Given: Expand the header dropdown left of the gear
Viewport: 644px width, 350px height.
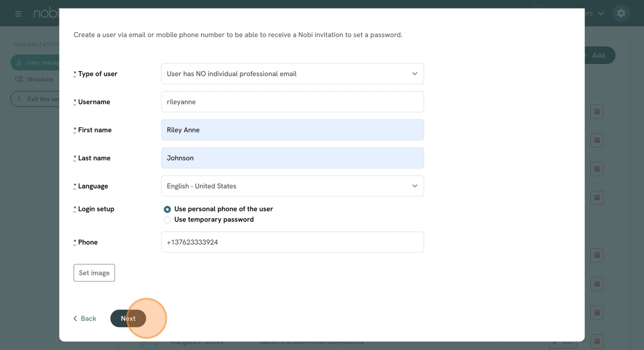Looking at the screenshot, I should point(600,13).
